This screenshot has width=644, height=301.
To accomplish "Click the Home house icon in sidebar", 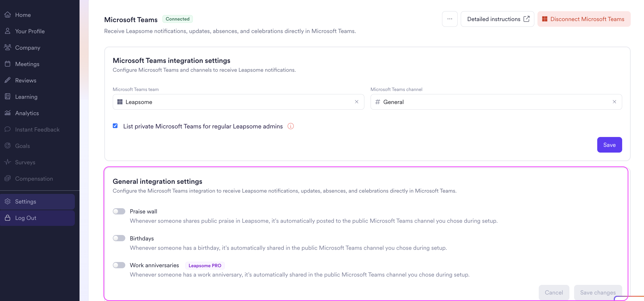I will click(x=8, y=15).
